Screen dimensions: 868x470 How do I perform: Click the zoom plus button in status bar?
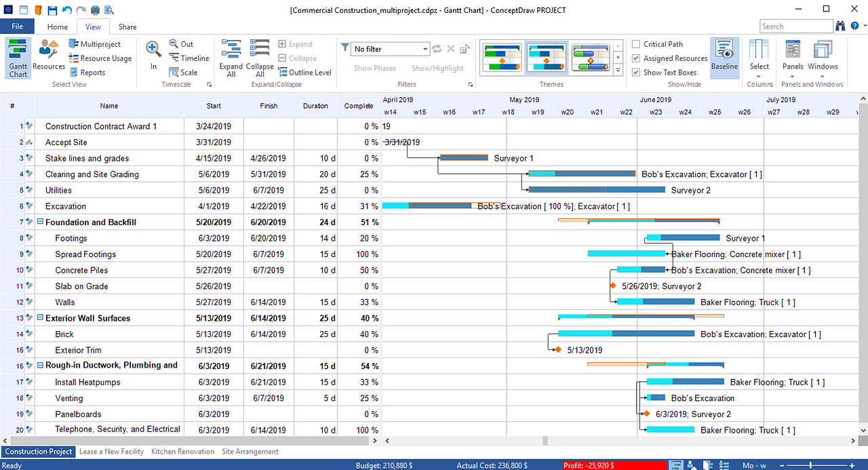(x=852, y=465)
